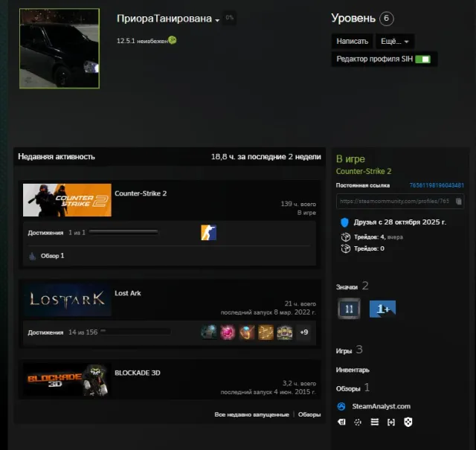Open the Ещё... dropdown menu

[395, 42]
